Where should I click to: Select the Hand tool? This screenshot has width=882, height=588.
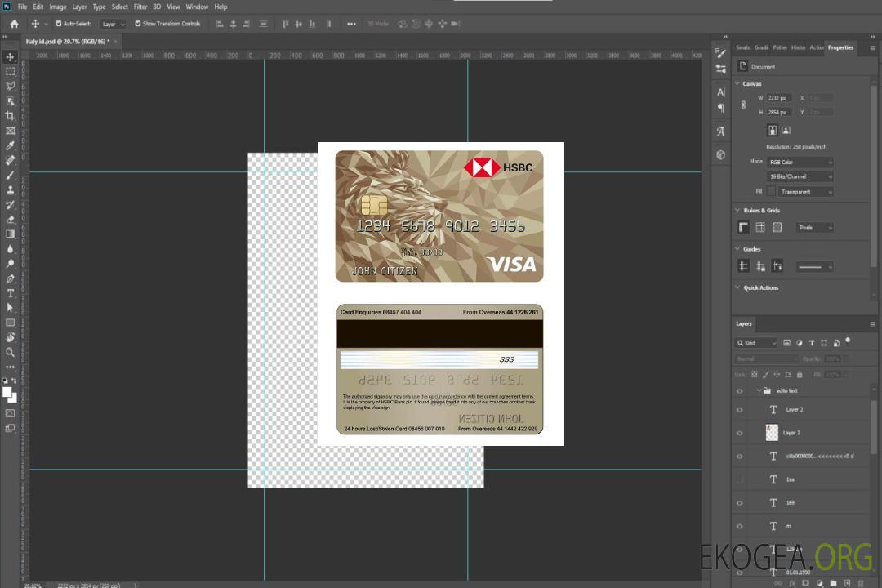click(x=10, y=337)
